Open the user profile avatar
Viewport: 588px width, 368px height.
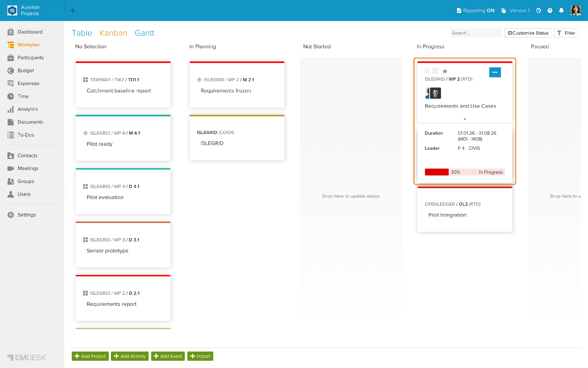[x=576, y=10]
